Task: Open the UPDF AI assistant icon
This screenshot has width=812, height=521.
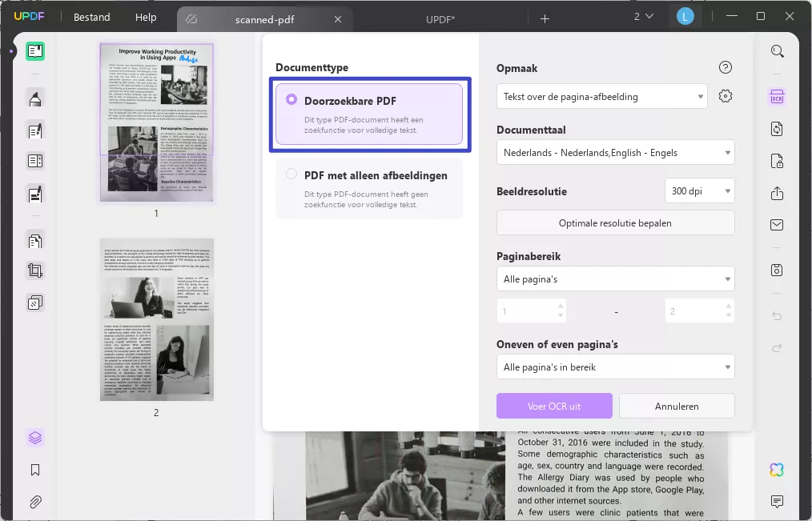Action: [x=776, y=470]
